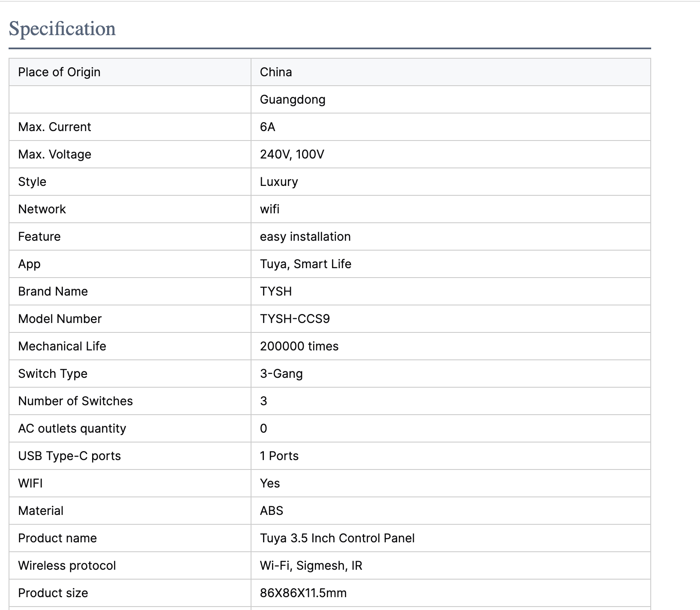
Task: Click the Specification section heading
Action: tap(62, 29)
